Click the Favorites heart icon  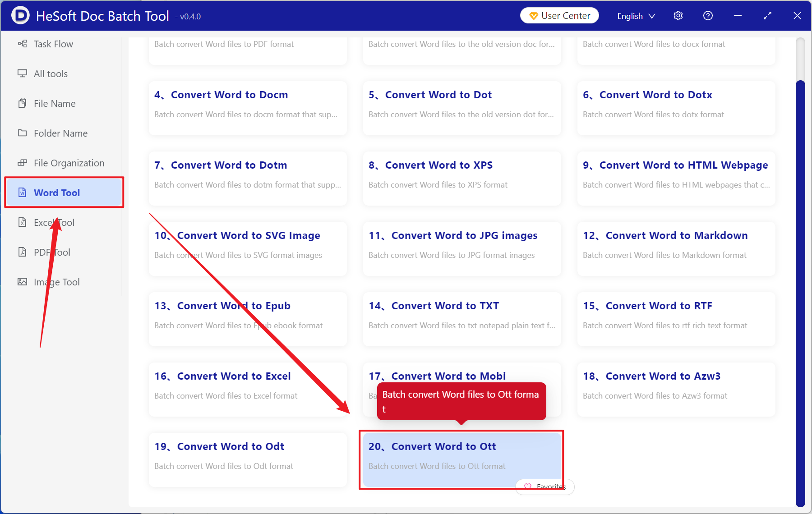[528, 486]
